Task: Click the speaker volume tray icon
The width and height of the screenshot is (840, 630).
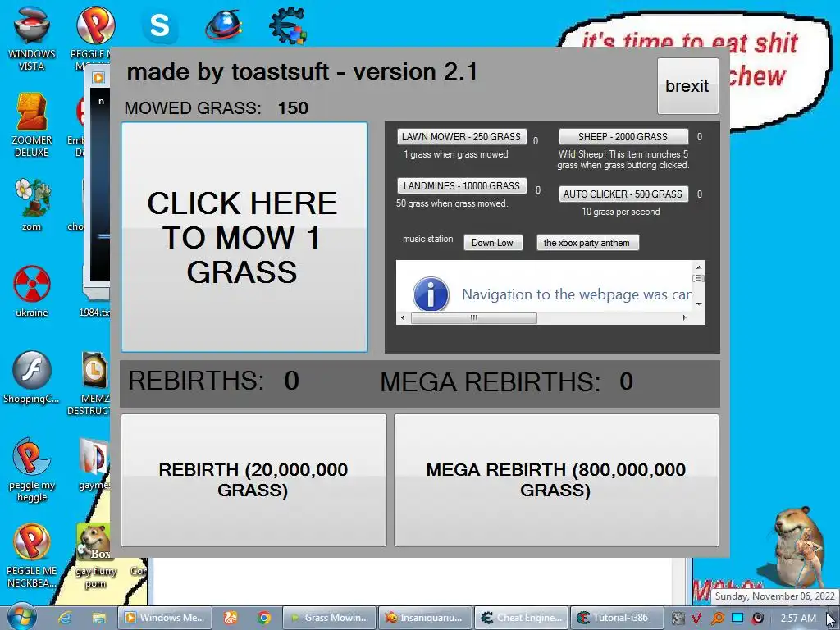Action: coord(757,618)
